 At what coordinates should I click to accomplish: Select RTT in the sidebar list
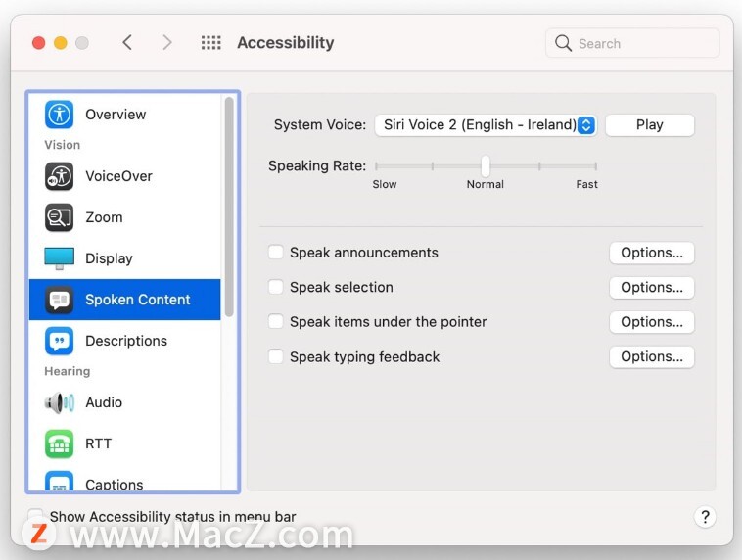125,444
